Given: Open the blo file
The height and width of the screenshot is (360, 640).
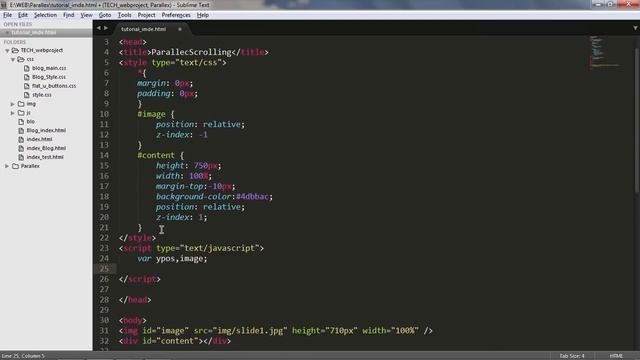Looking at the screenshot, I should (x=31, y=122).
